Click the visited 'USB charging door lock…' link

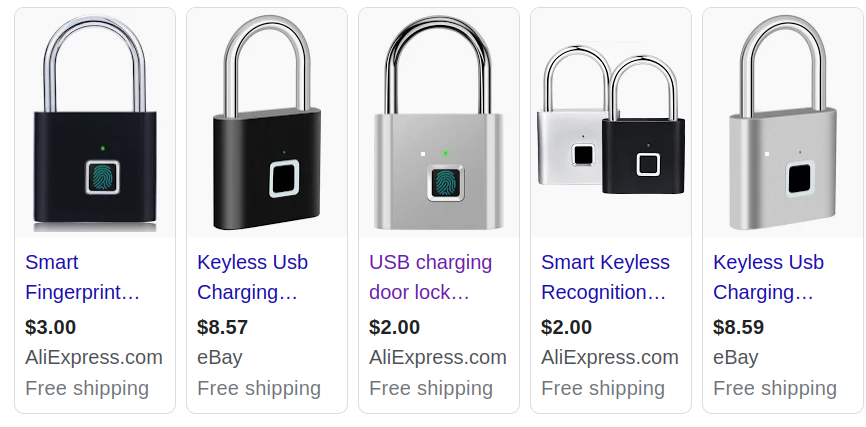(x=430, y=277)
